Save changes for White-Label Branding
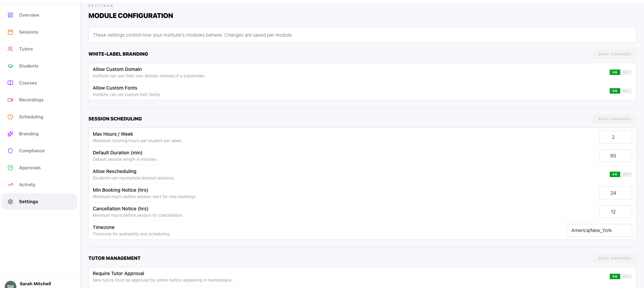Image resolution: width=644 pixels, height=288 pixels. [x=614, y=54]
